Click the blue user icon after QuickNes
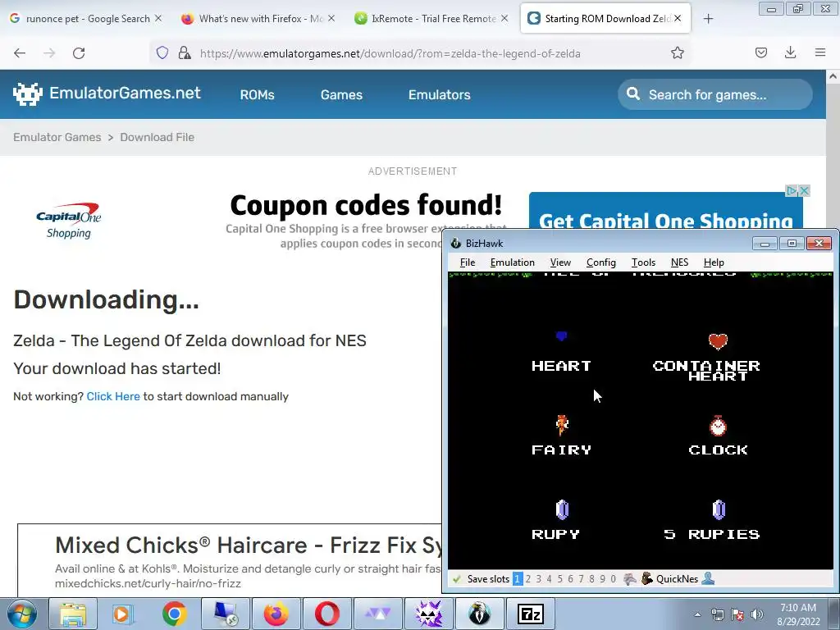This screenshot has width=840, height=630. point(708,578)
